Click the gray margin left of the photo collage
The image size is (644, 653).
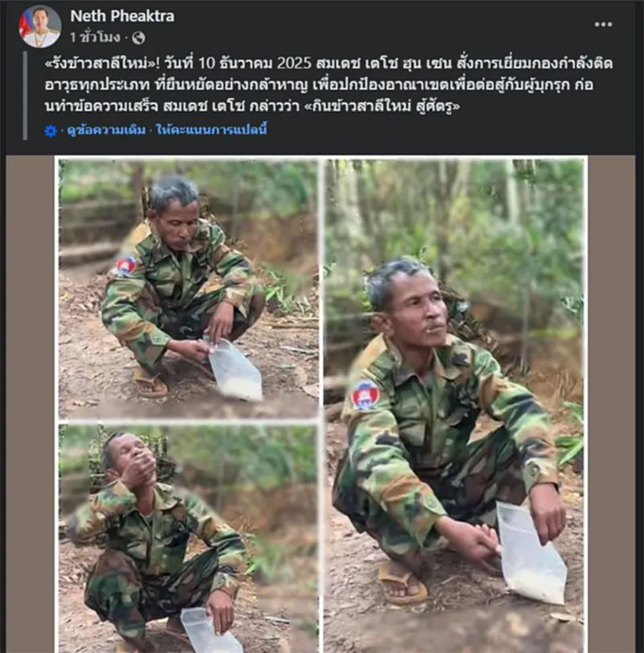click(31, 403)
